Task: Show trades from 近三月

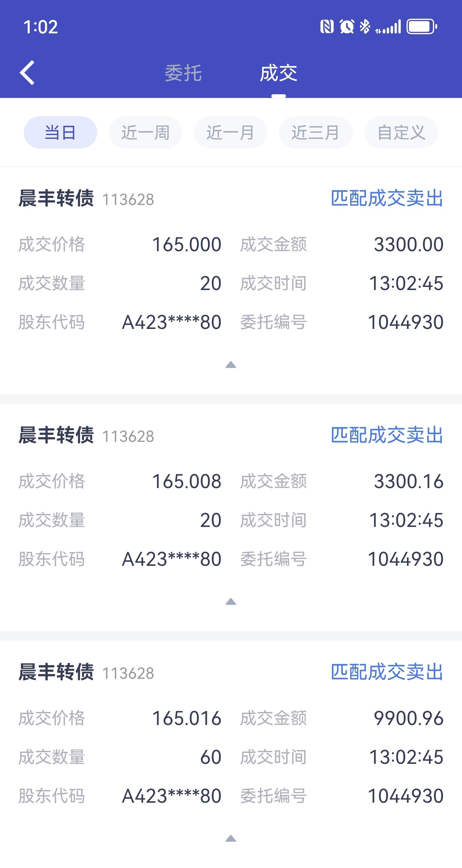Action: click(x=316, y=132)
